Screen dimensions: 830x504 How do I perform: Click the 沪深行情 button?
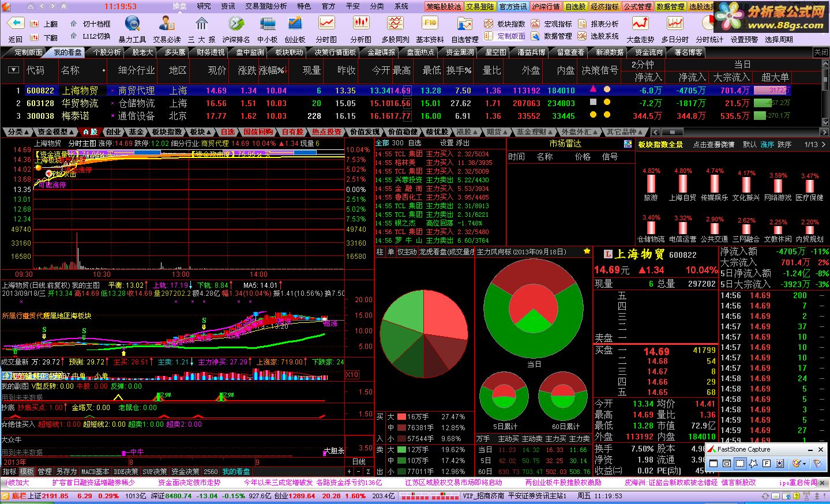(x=546, y=6)
